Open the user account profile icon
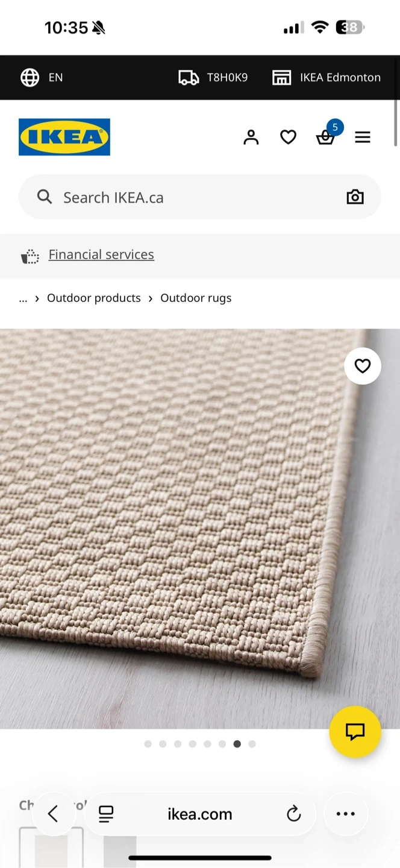Viewport: 400px width, 868px height. click(x=251, y=137)
